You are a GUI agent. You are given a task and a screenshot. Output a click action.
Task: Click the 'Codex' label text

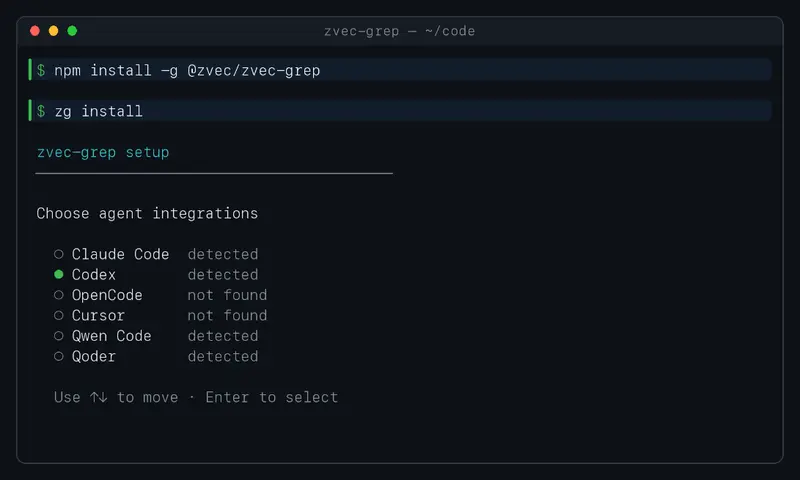94,274
